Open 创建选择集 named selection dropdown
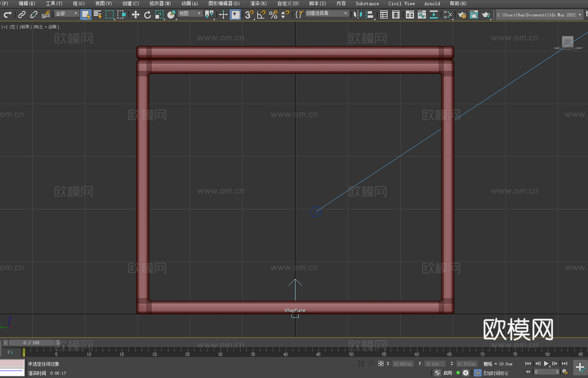588x378 pixels. (x=327, y=13)
